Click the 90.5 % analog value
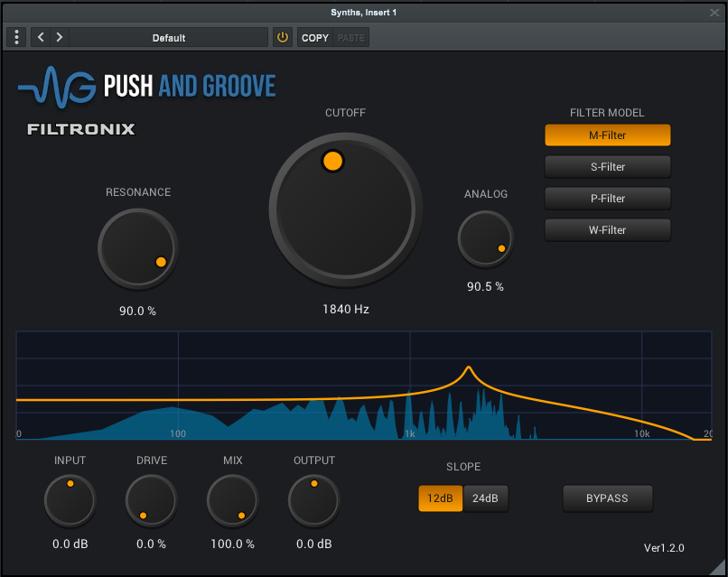The image size is (728, 577). 485,286
